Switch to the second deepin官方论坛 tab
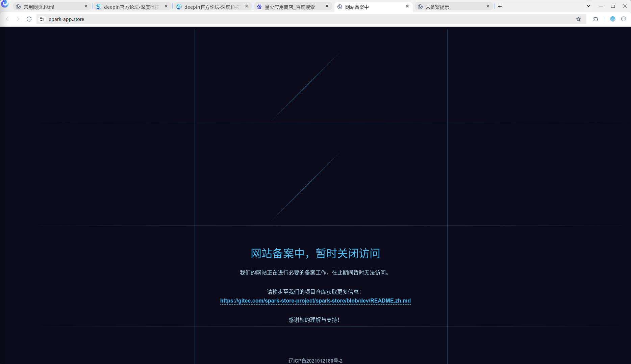The image size is (631, 364). (x=212, y=7)
